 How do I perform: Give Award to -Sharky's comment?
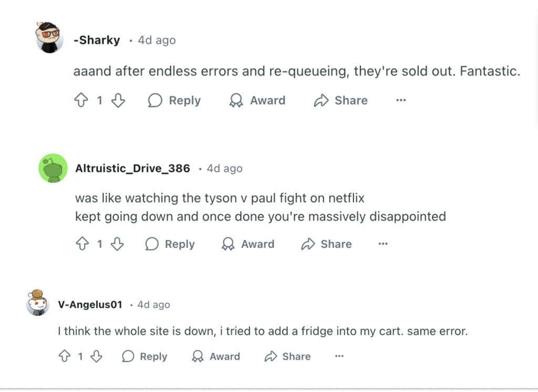[257, 100]
